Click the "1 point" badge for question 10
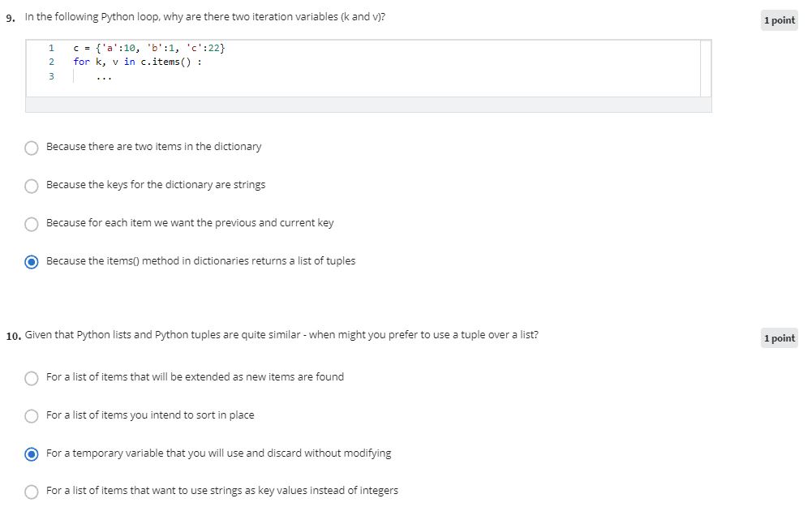 click(x=780, y=338)
